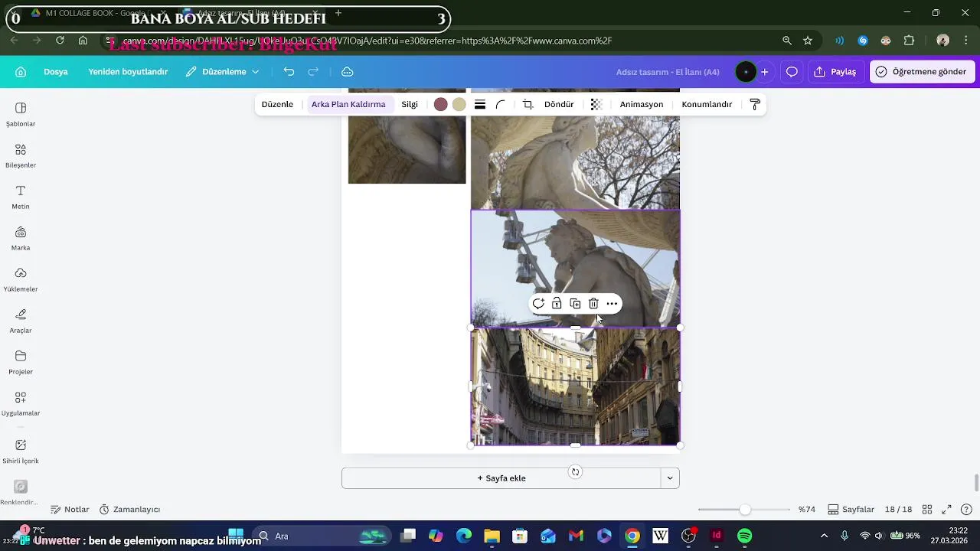Click Düzenle in the image toolbar
Viewport: 980px width, 551px height.
pos(277,105)
